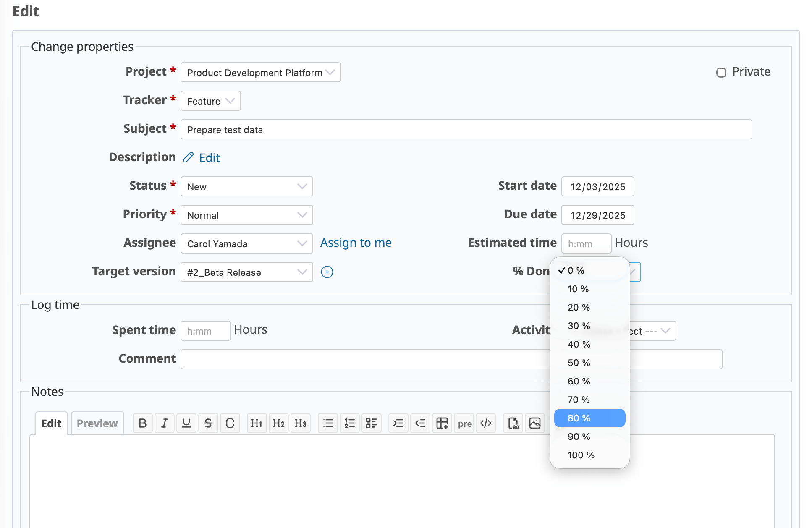Toggle bold formatting in Notes toolbar

143,423
